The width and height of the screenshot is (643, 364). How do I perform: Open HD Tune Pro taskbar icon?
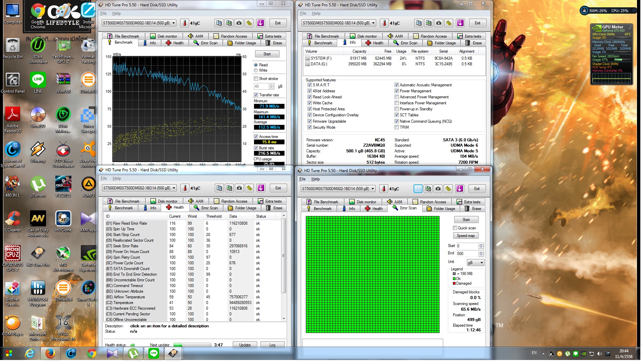click(x=173, y=353)
